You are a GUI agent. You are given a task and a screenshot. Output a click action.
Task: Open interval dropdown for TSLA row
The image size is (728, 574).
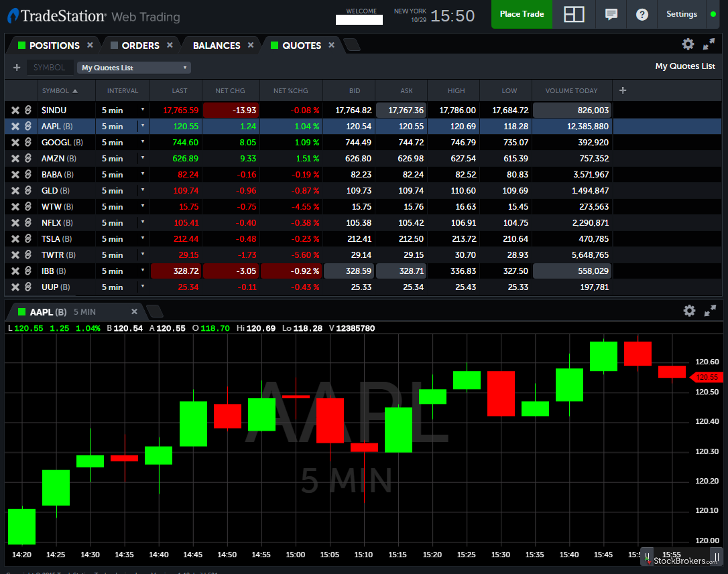142,238
